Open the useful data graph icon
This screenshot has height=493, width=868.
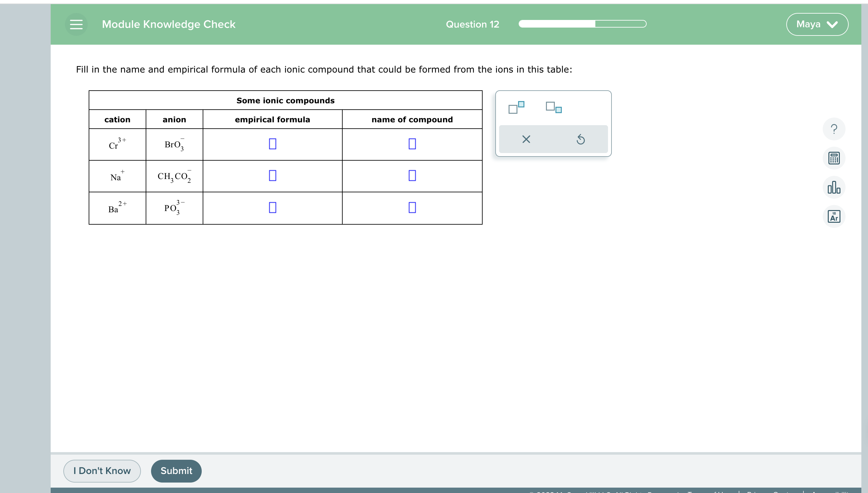pos(834,187)
